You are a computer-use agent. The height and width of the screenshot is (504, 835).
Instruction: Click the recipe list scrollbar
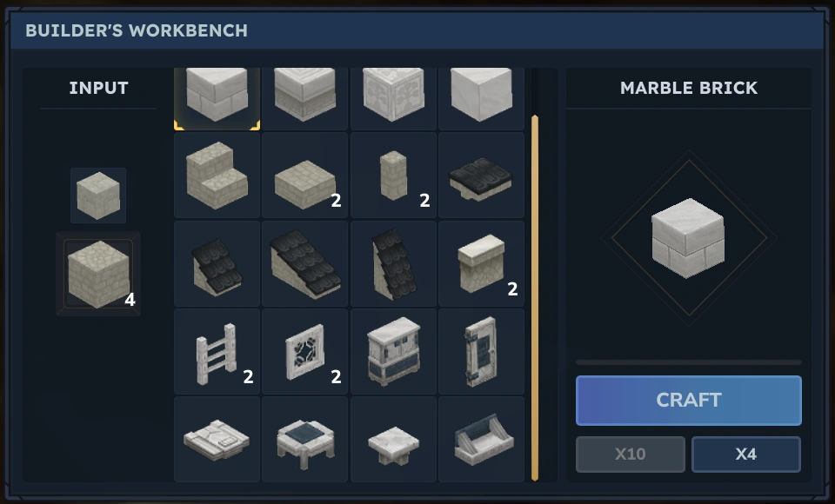point(535,298)
